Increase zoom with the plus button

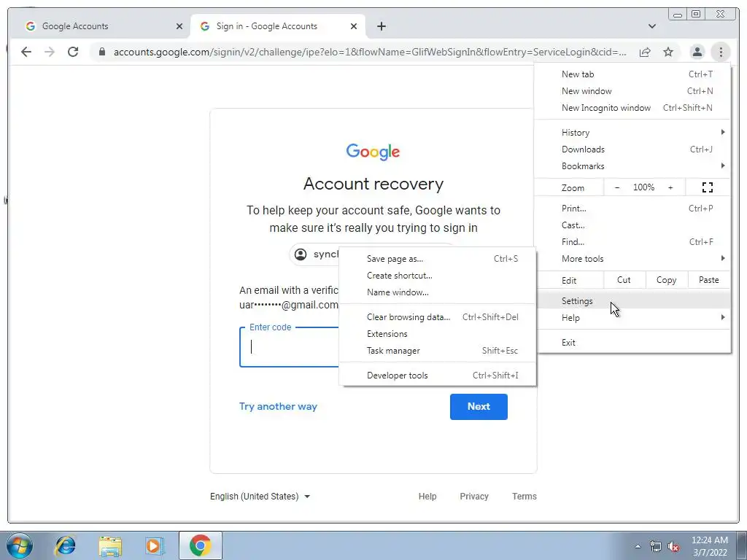coord(670,187)
